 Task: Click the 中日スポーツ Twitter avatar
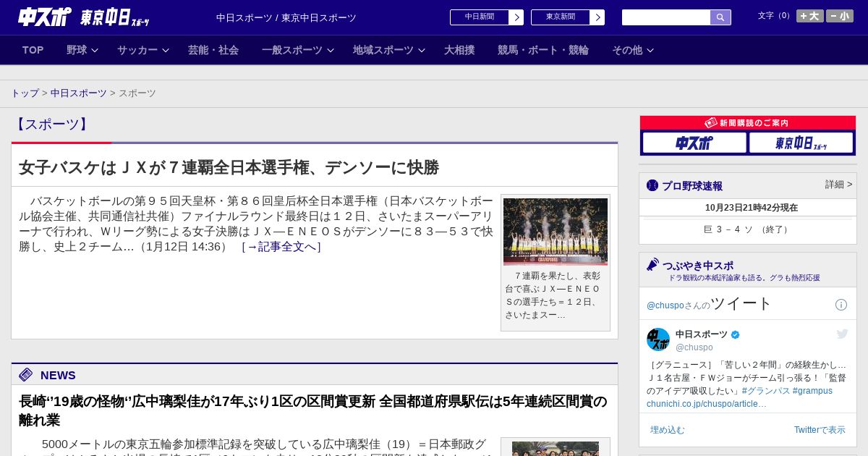click(x=658, y=339)
